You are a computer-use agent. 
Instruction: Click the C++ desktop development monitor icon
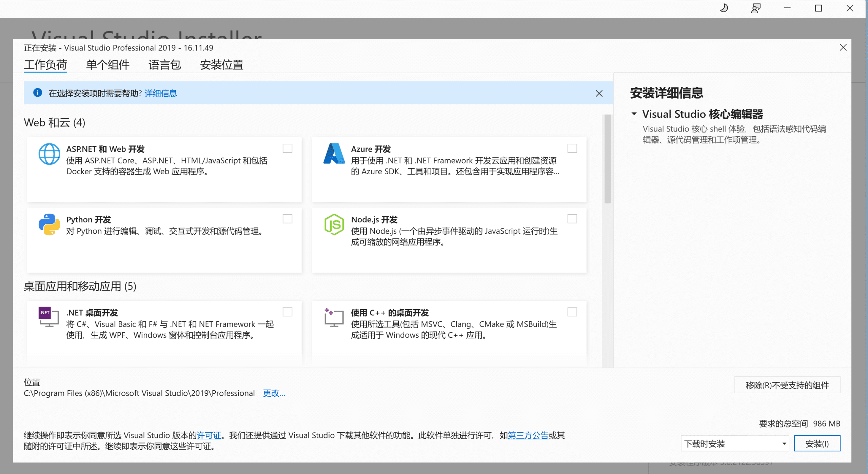(x=334, y=317)
